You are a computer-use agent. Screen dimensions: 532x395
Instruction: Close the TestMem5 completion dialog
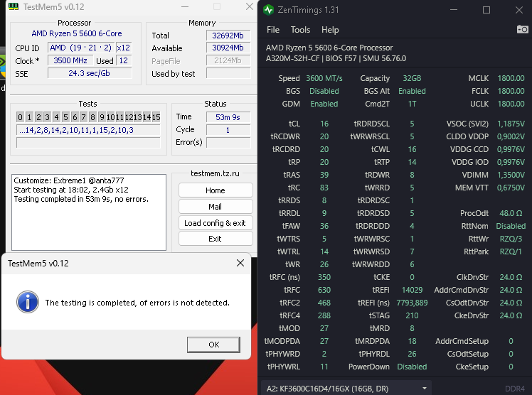240,263
